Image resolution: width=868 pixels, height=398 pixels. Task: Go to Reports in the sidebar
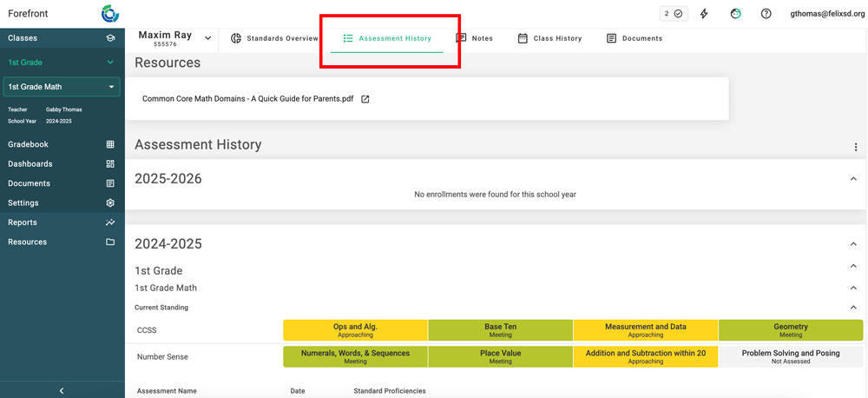(23, 222)
